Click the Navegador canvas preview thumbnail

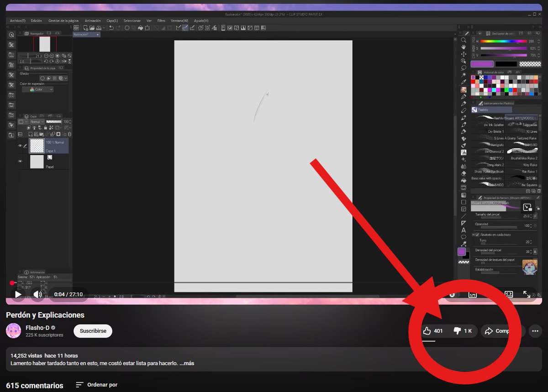pos(44,44)
